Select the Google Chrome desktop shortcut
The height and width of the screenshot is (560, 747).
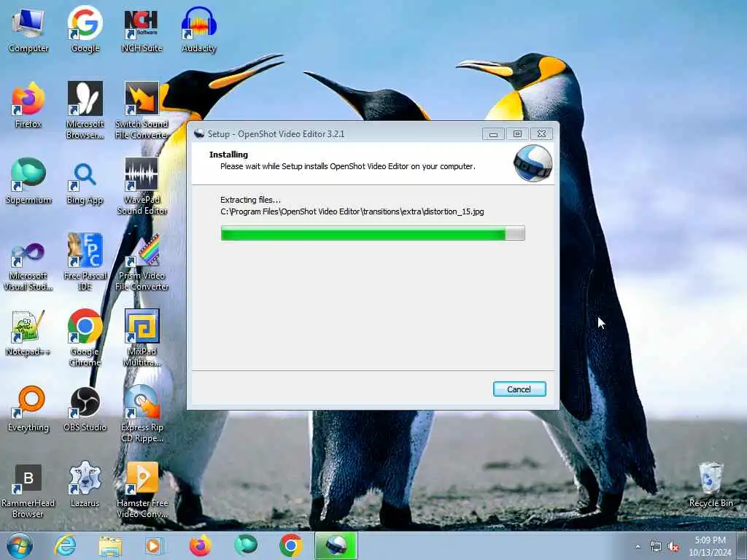pos(85,338)
